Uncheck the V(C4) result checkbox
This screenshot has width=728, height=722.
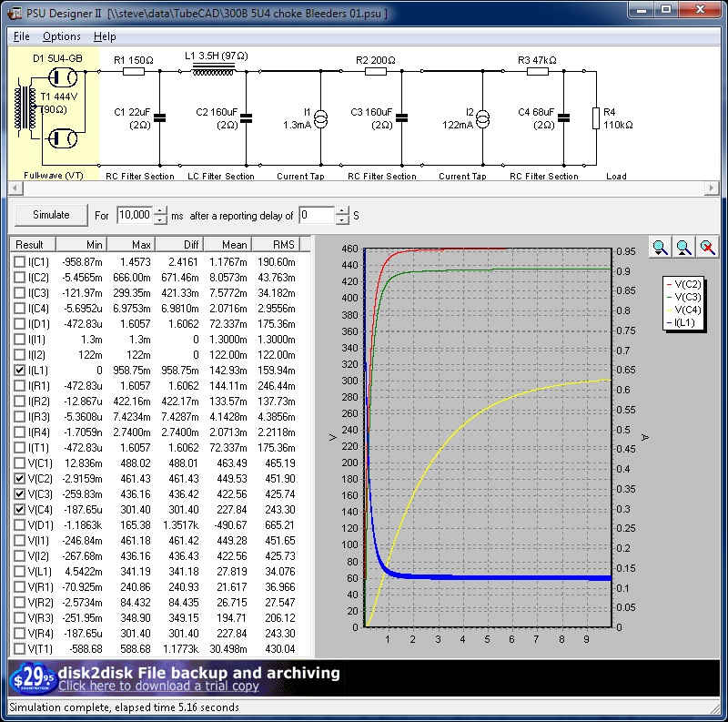(20, 510)
